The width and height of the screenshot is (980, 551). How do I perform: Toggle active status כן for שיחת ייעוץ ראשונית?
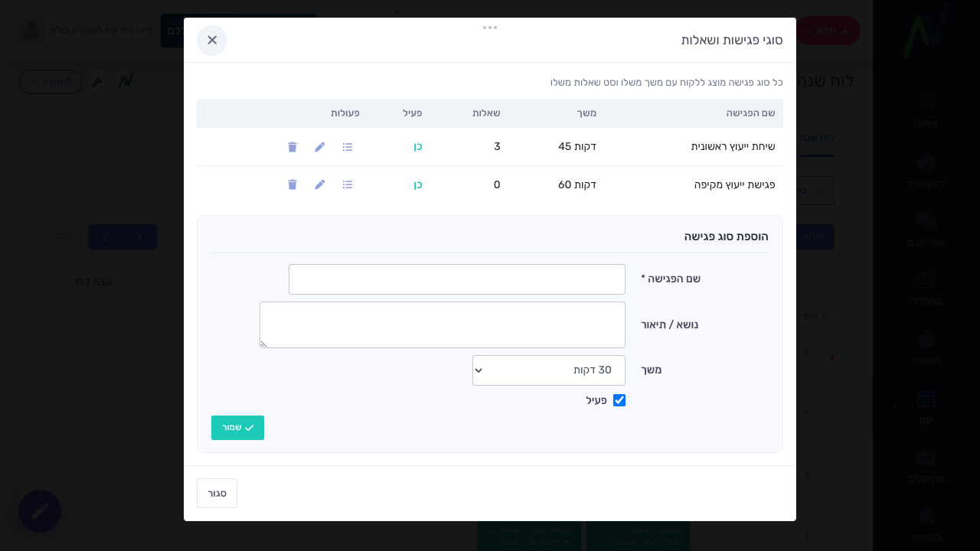(x=418, y=147)
